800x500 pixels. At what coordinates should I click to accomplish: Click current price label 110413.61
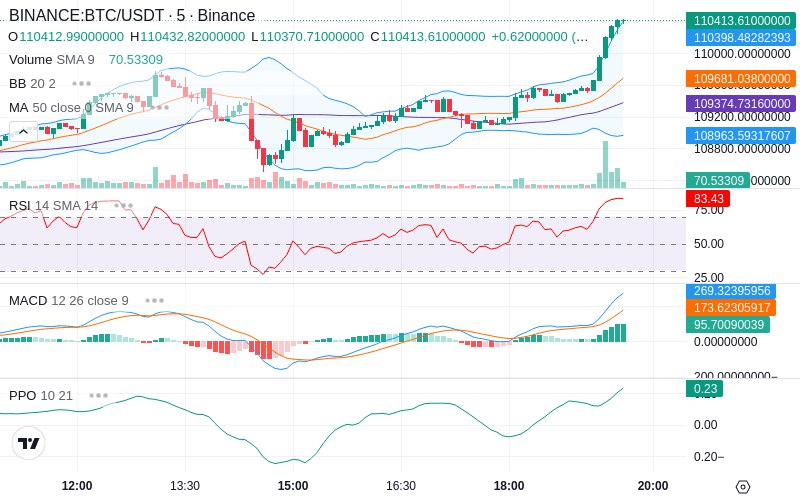[741, 20]
